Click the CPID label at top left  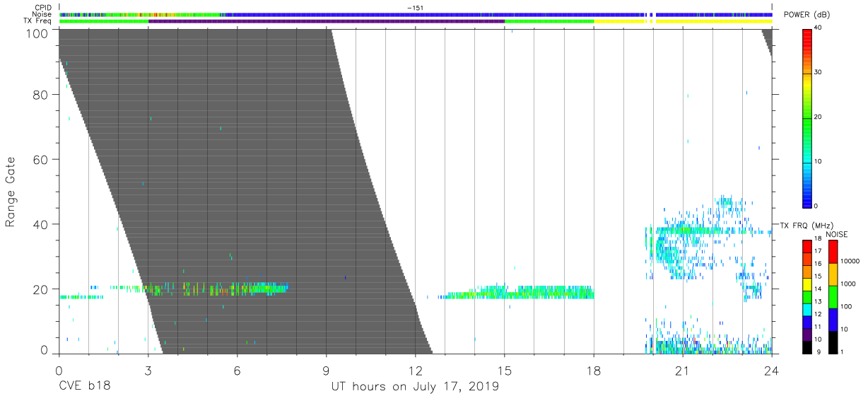(43, 7)
